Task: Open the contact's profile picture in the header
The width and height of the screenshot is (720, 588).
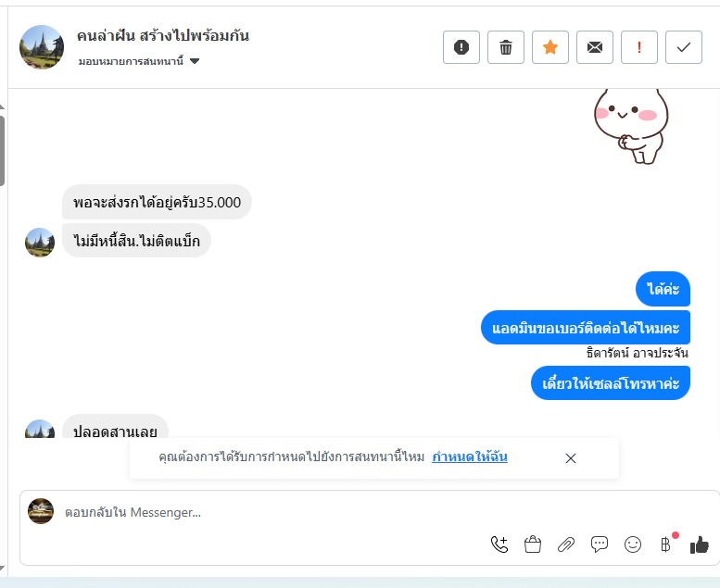Action: pos(42,47)
